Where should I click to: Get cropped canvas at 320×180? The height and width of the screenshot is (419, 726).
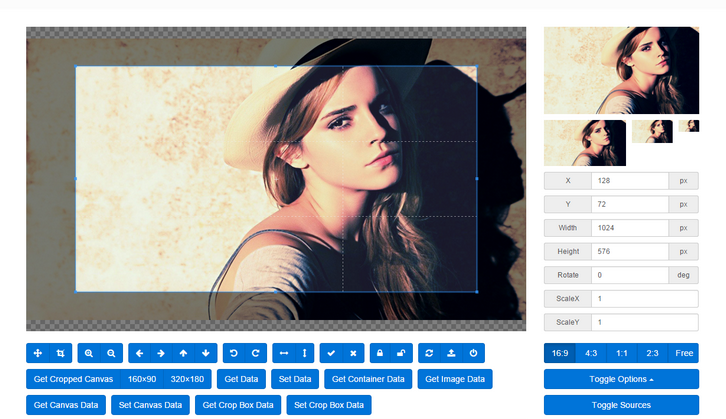pyautogui.click(x=188, y=379)
